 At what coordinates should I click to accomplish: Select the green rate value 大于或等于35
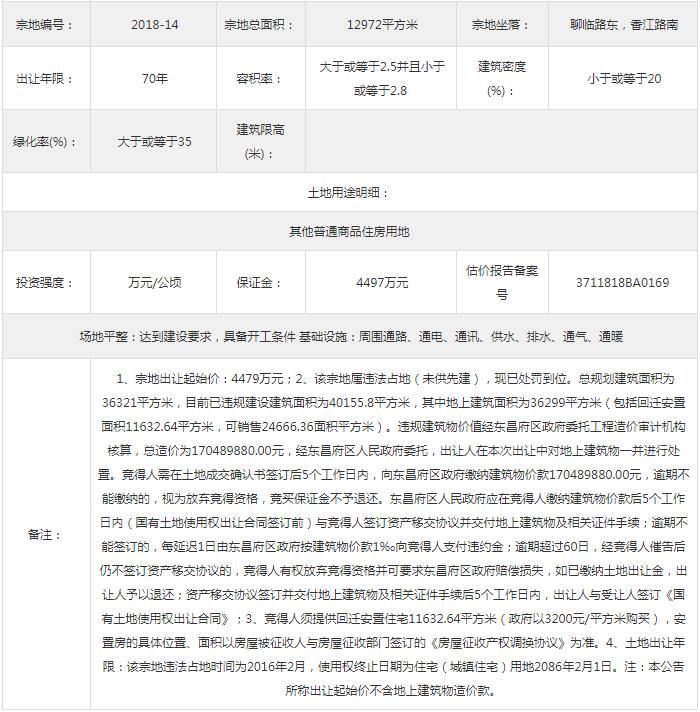(x=154, y=142)
